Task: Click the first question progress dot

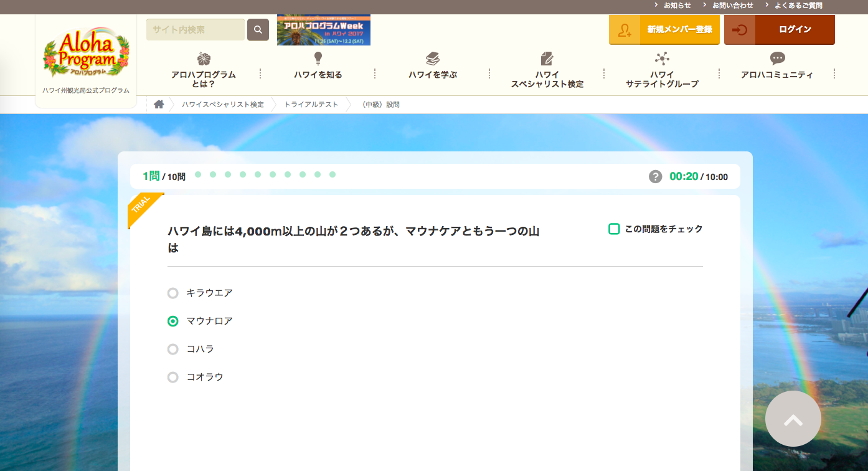Action: (x=198, y=174)
